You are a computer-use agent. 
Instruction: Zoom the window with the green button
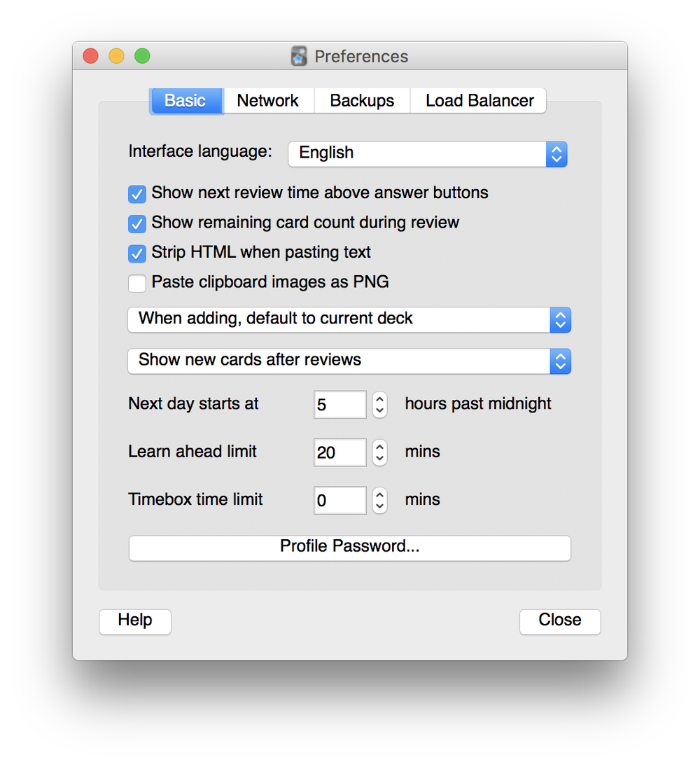tap(142, 56)
